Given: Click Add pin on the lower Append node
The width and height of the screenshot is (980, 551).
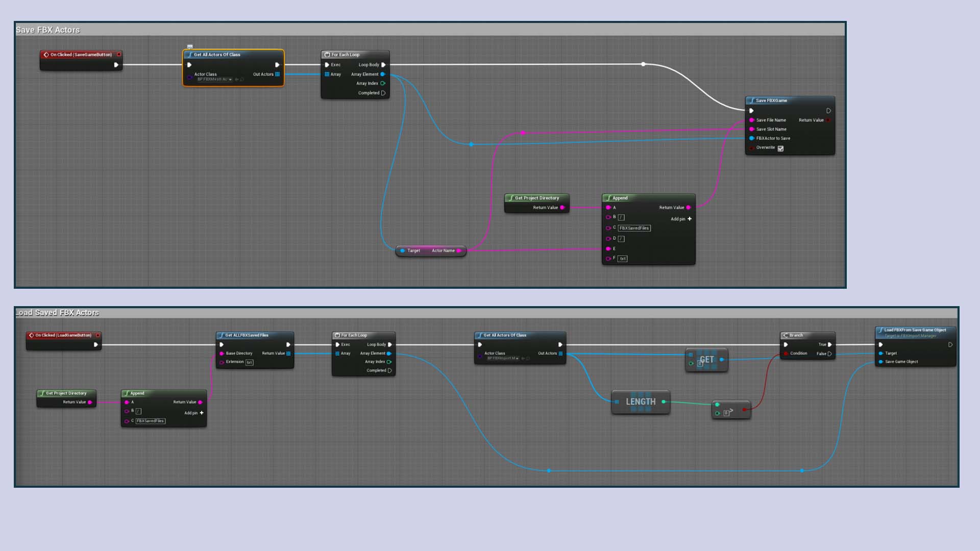Looking at the screenshot, I should point(202,413).
